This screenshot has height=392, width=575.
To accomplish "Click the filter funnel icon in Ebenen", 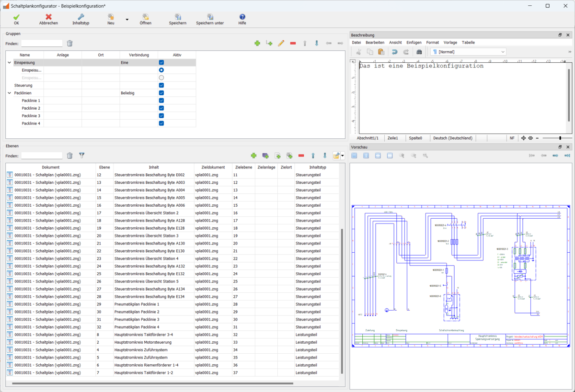I will 81,156.
